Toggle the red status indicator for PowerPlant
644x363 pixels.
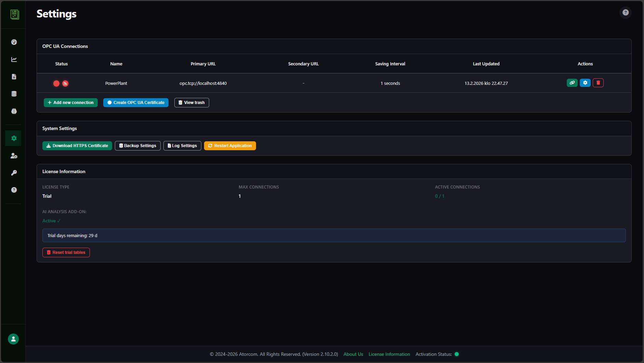[x=56, y=83]
